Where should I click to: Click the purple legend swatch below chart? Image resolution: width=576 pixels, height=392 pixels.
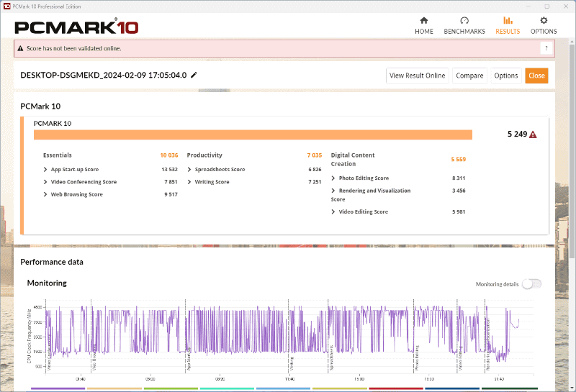(x=58, y=388)
